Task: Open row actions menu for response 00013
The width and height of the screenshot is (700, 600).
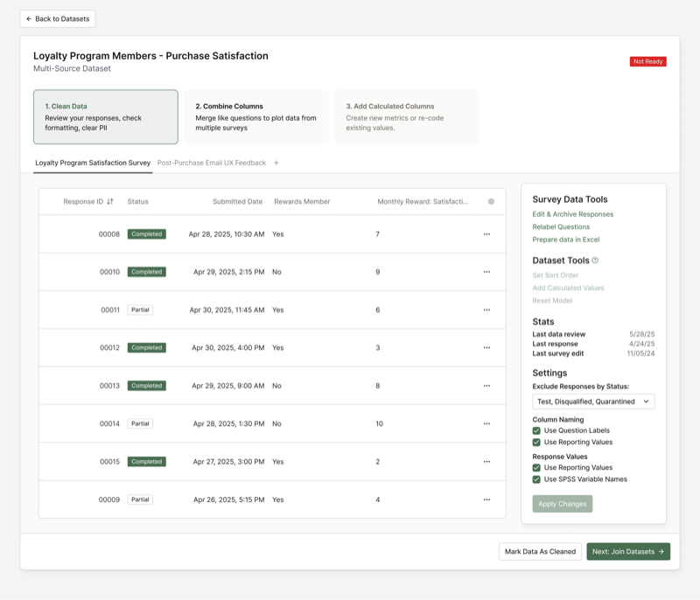Action: pos(486,386)
